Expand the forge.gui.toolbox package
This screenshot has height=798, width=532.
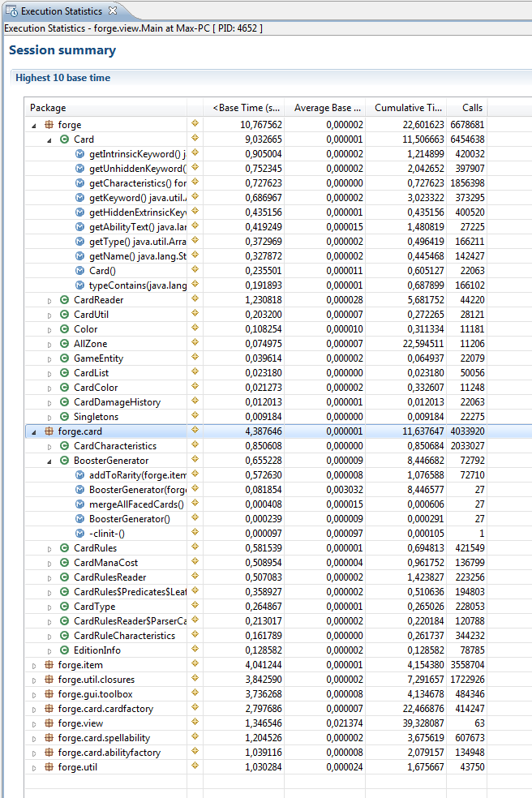[x=34, y=694]
